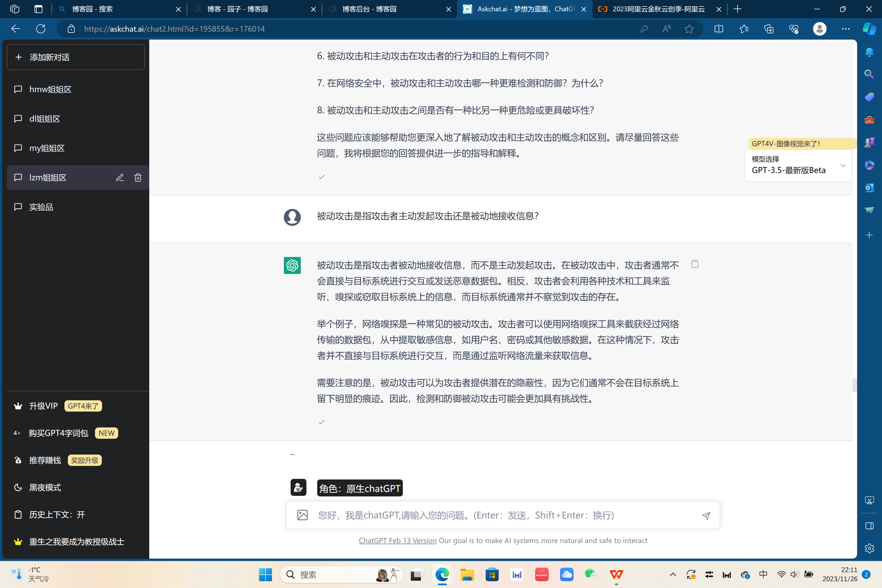
Task: Click the role selector icon beside 角色 label
Action: (x=298, y=487)
